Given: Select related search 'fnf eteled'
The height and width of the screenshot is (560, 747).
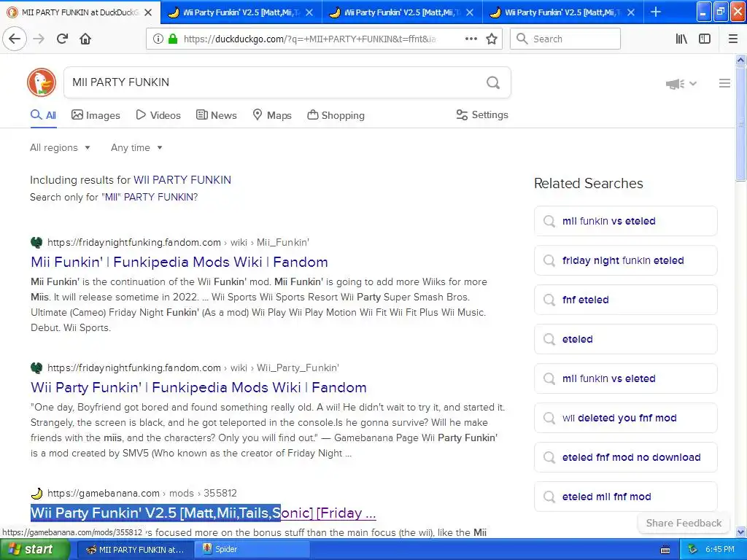Looking at the screenshot, I should pyautogui.click(x=625, y=300).
